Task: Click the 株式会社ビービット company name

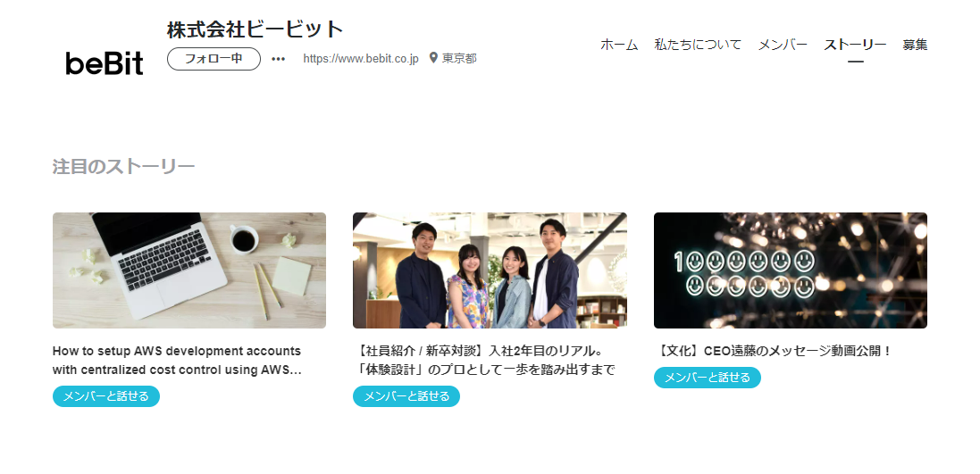Action: pyautogui.click(x=255, y=29)
